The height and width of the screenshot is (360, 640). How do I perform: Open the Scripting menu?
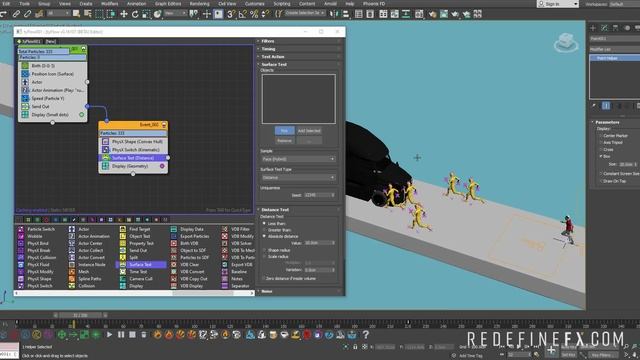coord(282,4)
